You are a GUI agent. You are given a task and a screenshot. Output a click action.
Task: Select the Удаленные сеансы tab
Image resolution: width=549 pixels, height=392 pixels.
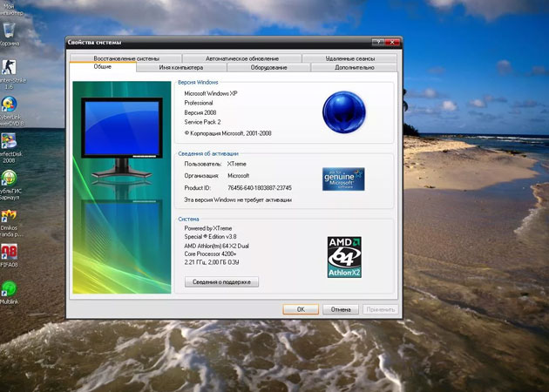350,58
